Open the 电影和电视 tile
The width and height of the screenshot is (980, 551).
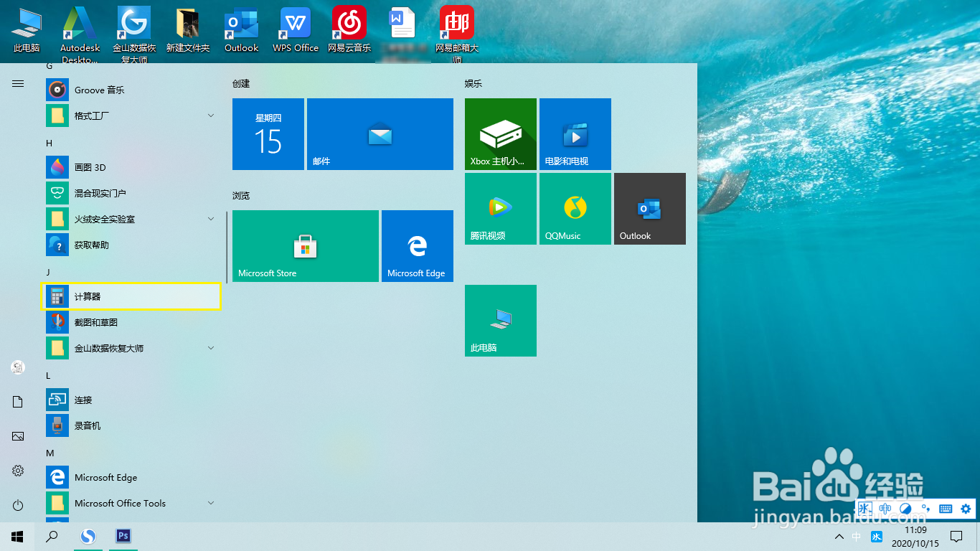575,134
